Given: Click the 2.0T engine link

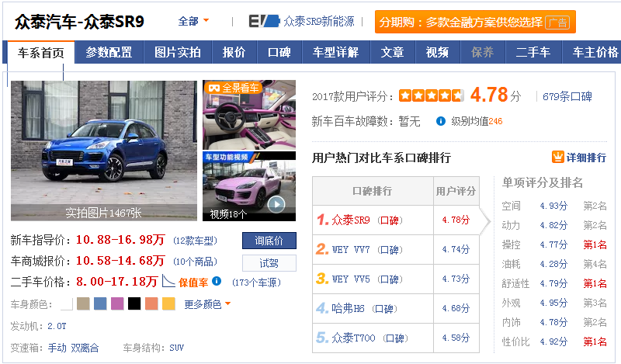Looking at the screenshot, I should [x=57, y=326].
